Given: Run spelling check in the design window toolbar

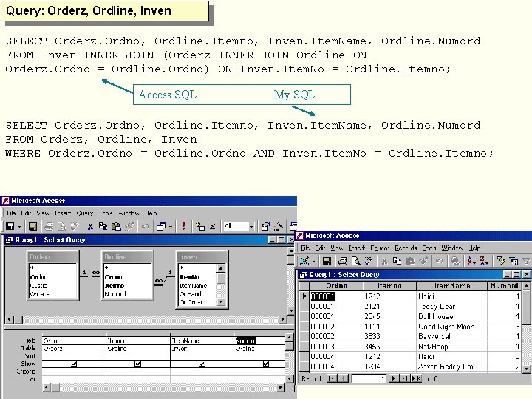Looking at the screenshot, I should 75,226.
